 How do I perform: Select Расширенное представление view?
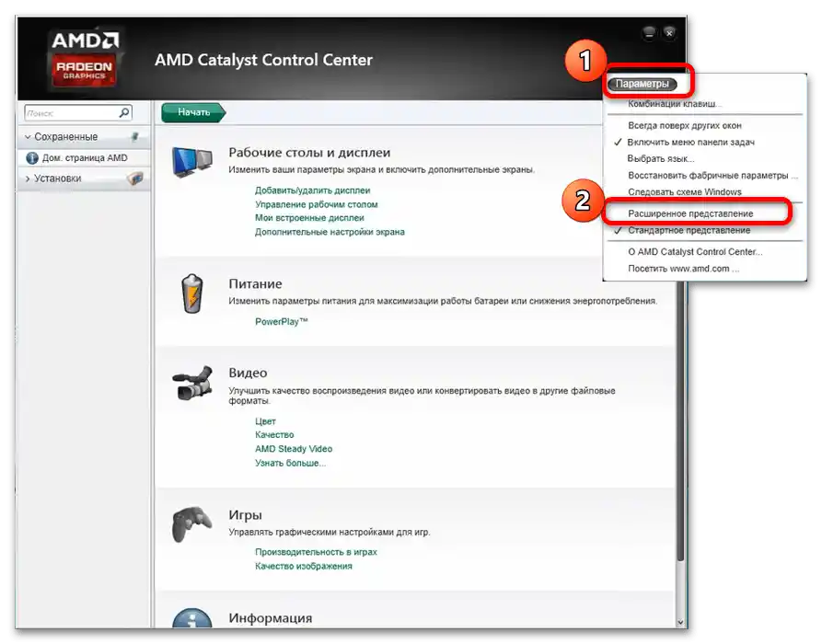690,213
